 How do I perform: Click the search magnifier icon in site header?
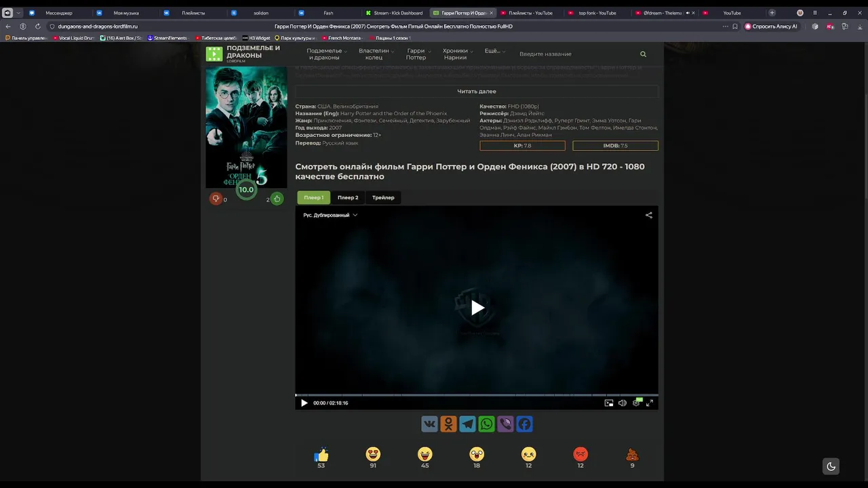(643, 54)
